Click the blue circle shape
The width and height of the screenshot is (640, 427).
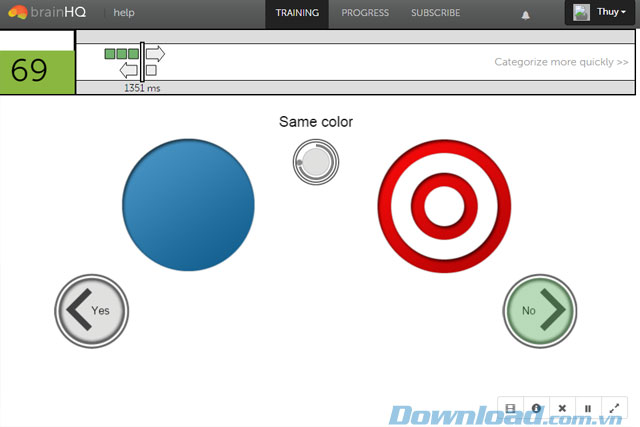tap(189, 205)
